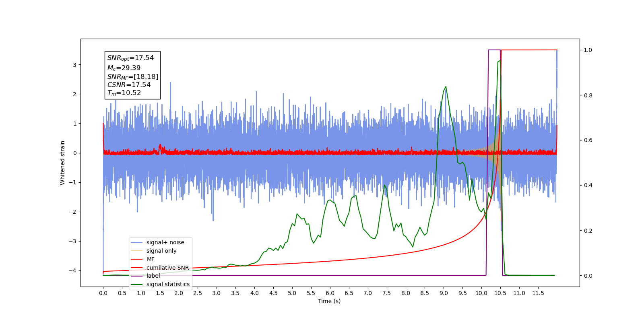Click the SNRopt=17.54 annotation text

point(130,58)
